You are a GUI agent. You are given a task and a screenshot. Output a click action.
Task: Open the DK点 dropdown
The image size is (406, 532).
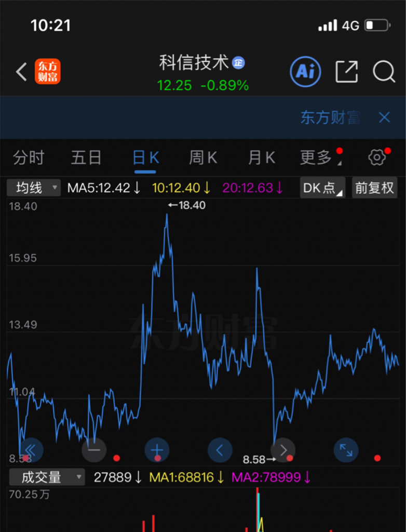click(322, 188)
